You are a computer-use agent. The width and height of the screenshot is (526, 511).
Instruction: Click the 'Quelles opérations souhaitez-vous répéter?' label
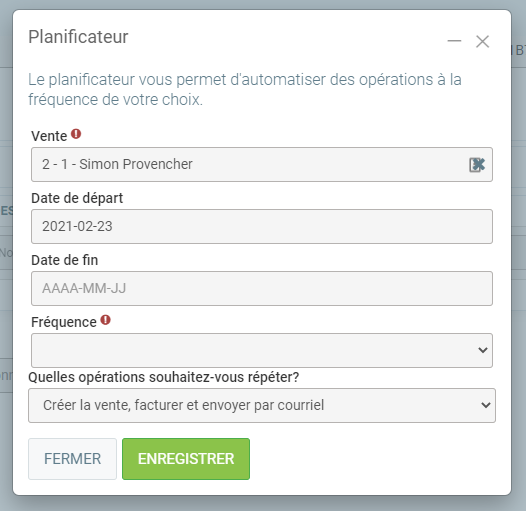[x=164, y=377]
